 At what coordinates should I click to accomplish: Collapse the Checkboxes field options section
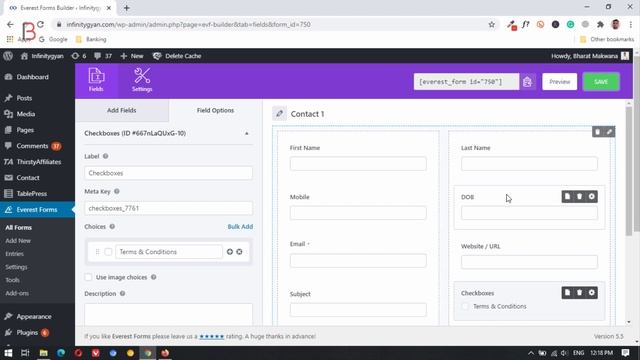247,133
